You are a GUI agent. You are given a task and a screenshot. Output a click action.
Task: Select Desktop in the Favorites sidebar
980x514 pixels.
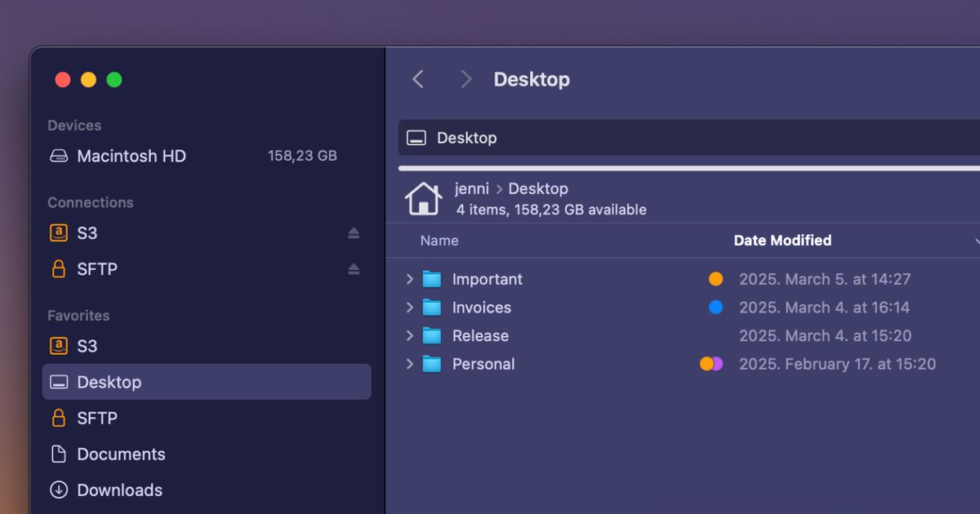pyautogui.click(x=207, y=382)
